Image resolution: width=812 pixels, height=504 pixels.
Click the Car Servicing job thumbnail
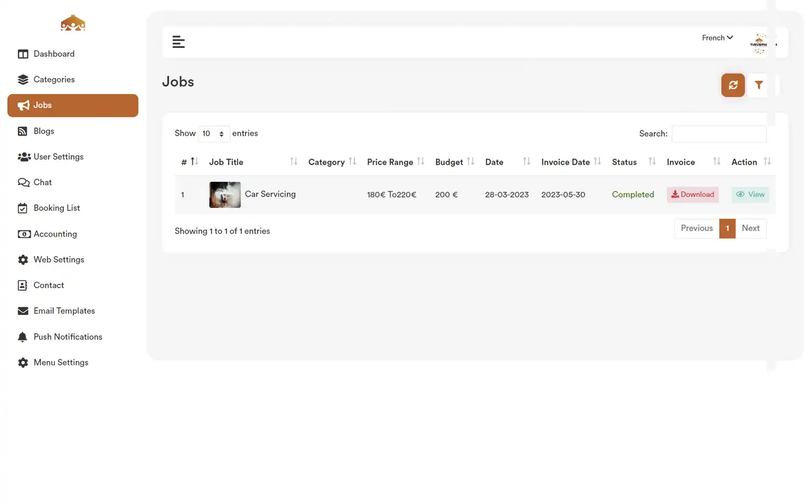[224, 194]
